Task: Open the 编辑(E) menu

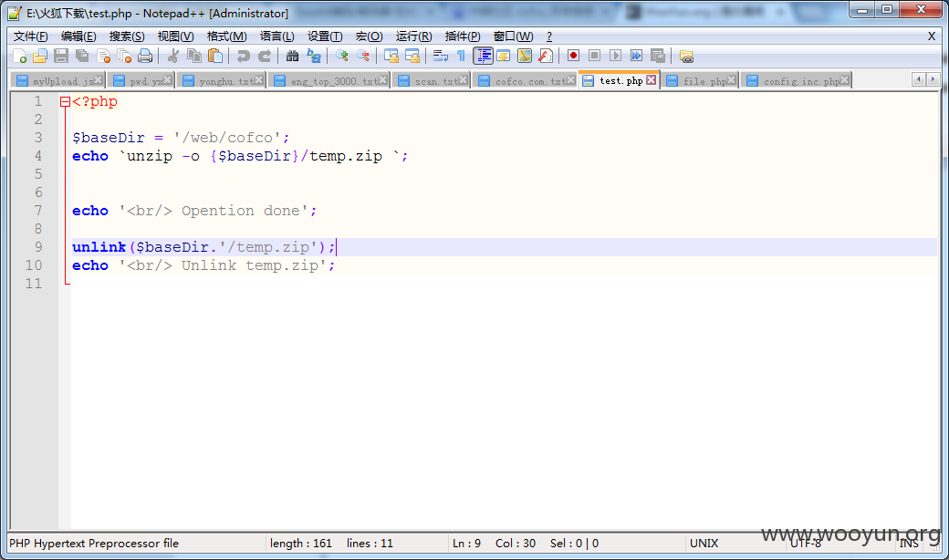Action: pos(78,36)
